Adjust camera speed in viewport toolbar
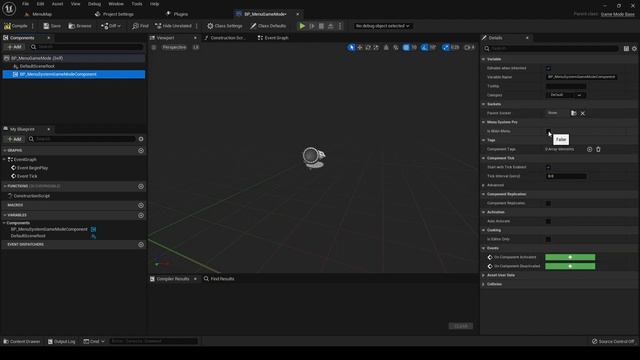 point(469,47)
